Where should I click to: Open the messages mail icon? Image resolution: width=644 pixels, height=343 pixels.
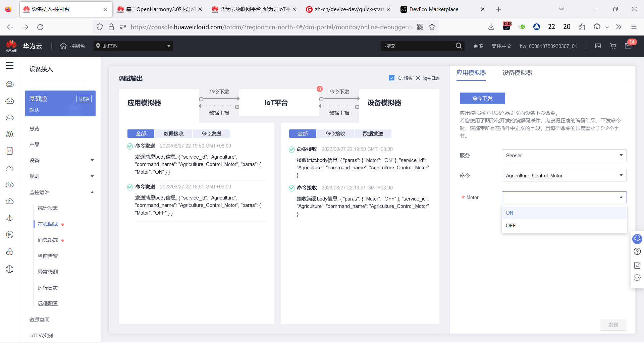tap(628, 46)
